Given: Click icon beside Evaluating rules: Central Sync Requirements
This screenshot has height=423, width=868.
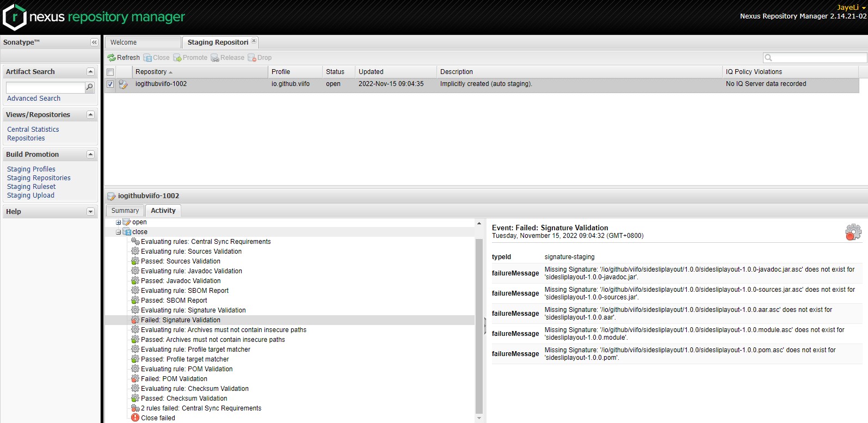Looking at the screenshot, I should [x=135, y=242].
